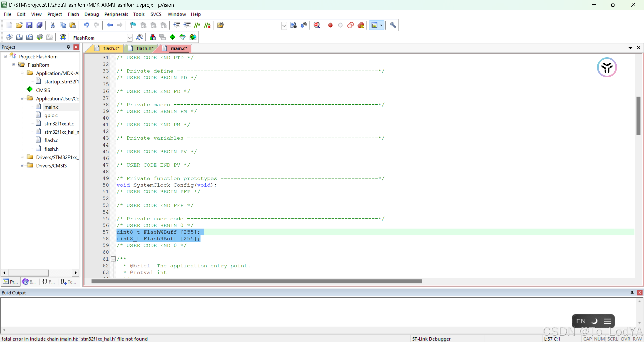Collapse the comment block at line 61
Image resolution: width=644 pixels, height=342 pixels.
point(113,259)
